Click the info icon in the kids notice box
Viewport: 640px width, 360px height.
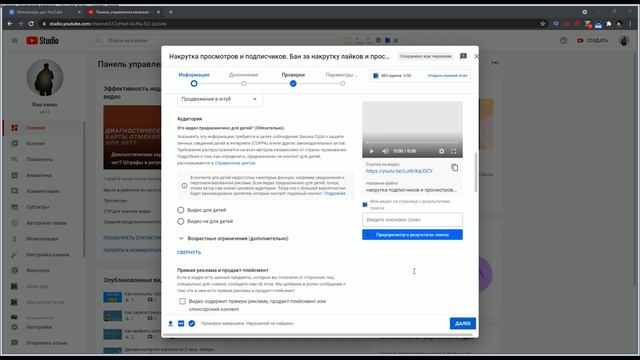184,186
